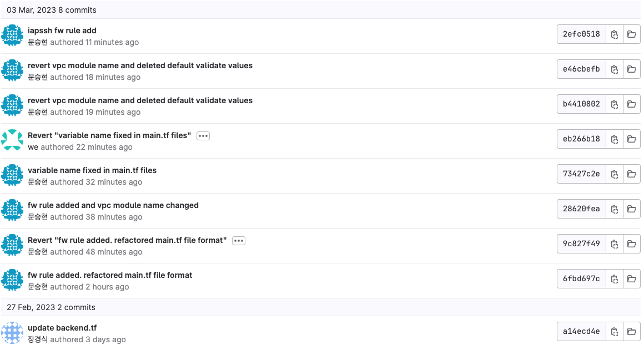
Task: Open avatar of author "we"
Action: [12, 140]
